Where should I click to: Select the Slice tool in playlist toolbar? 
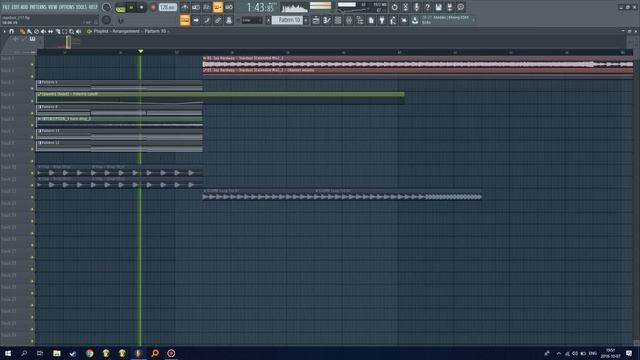(58, 31)
